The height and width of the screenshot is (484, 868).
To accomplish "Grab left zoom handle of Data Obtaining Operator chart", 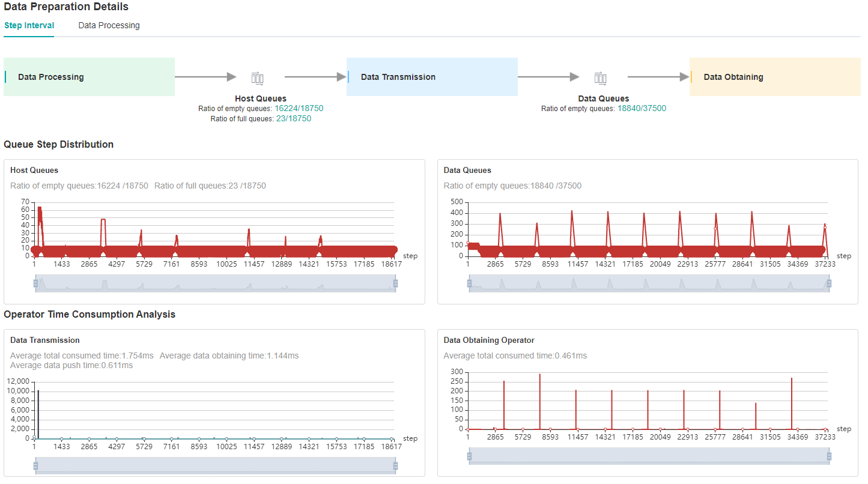I will [469, 456].
